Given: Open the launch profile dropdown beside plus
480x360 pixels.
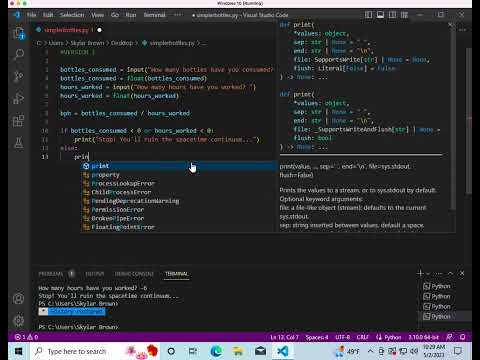Looking at the screenshot, I should click(428, 274).
